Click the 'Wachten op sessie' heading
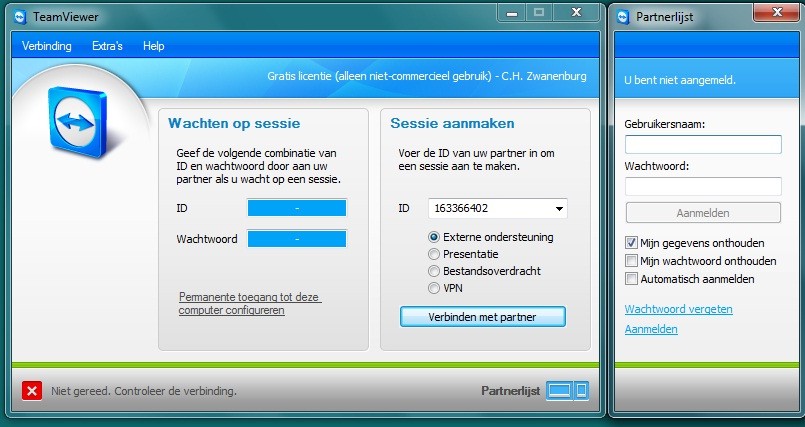Image resolution: width=805 pixels, height=427 pixels. [x=234, y=123]
